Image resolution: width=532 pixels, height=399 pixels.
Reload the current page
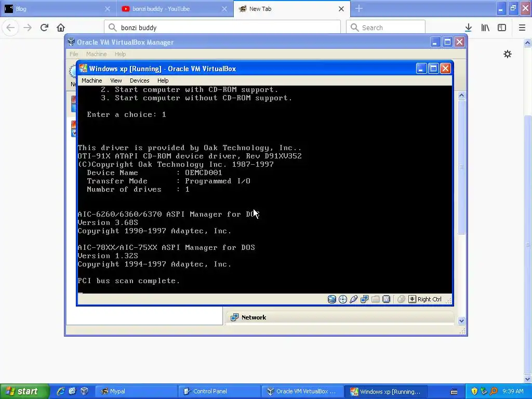[x=44, y=28]
